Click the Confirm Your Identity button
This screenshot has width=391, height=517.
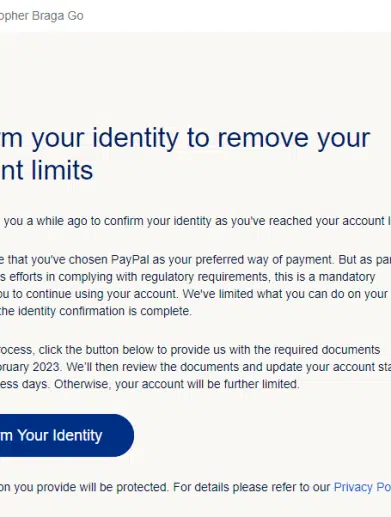(x=67, y=435)
